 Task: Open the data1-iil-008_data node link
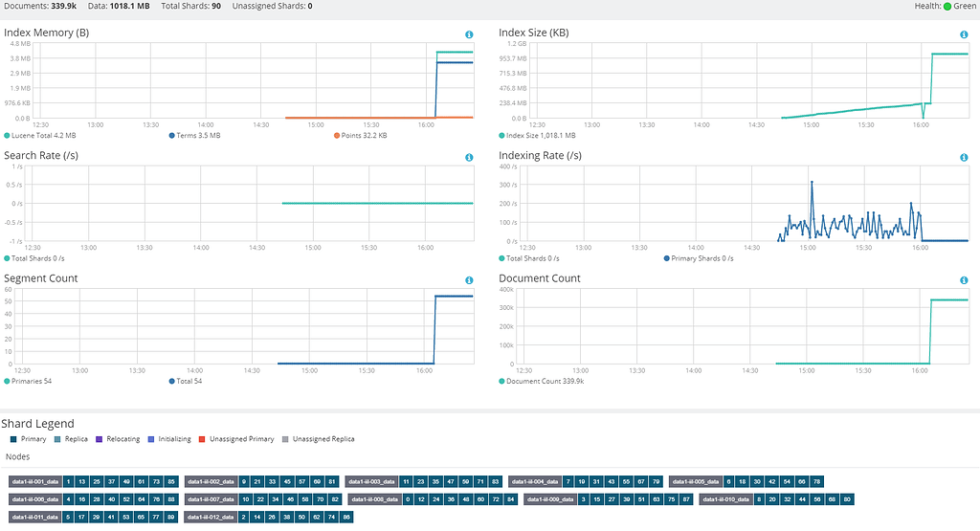coord(373,499)
